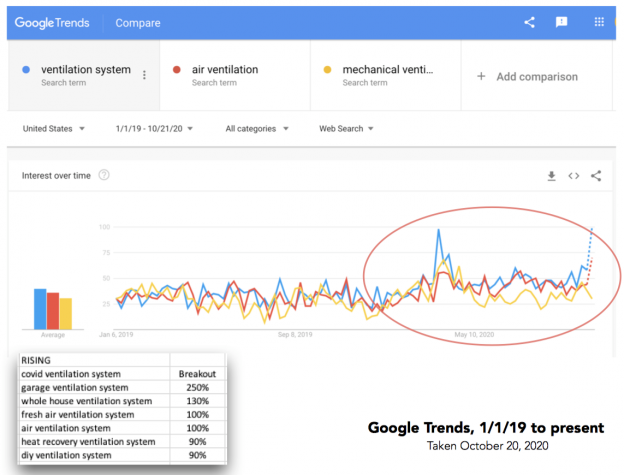Open the feedback icon in header

[x=562, y=22]
